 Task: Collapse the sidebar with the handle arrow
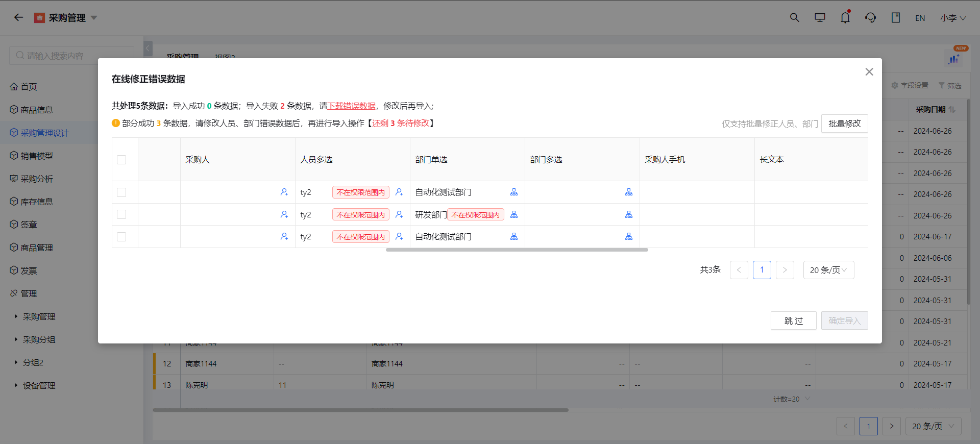click(x=148, y=48)
